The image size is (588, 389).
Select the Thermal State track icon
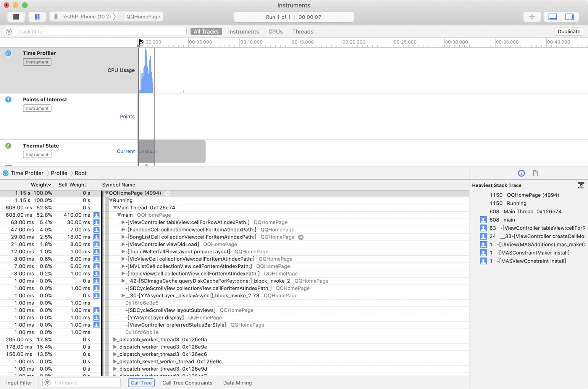tap(8, 146)
